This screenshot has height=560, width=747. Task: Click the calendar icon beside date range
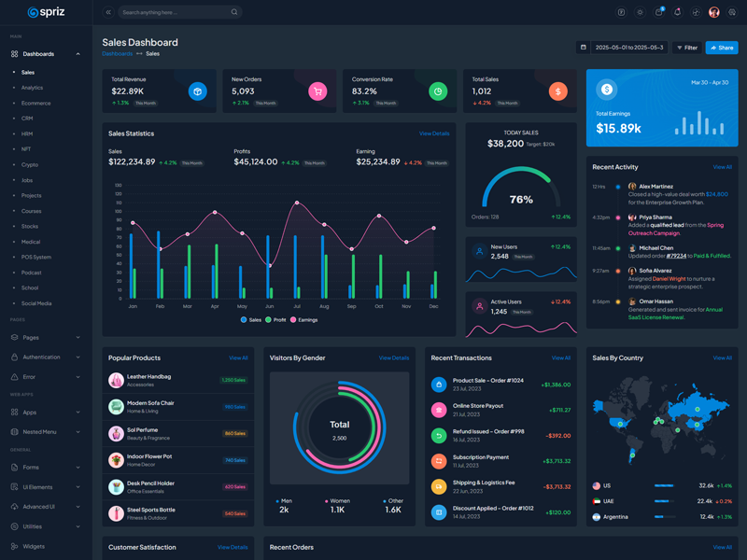coord(584,48)
